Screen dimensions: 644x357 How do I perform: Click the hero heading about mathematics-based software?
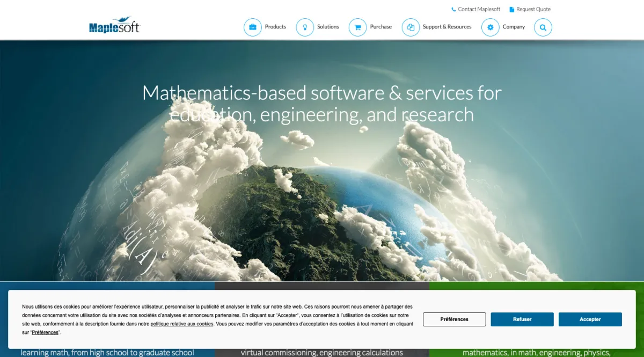pos(322,104)
